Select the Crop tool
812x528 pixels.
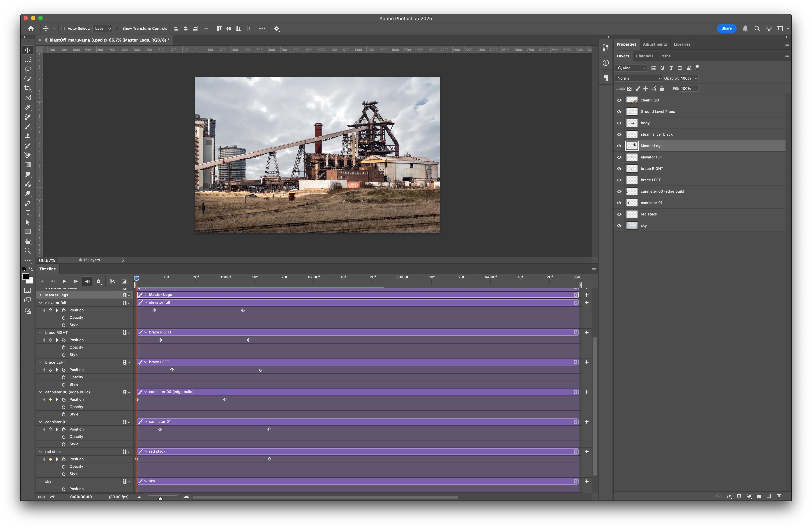[x=28, y=88]
